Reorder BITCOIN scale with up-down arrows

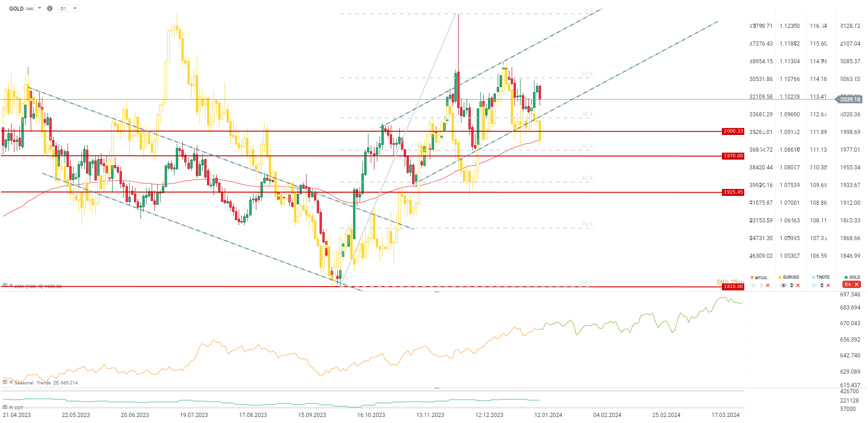(x=761, y=285)
